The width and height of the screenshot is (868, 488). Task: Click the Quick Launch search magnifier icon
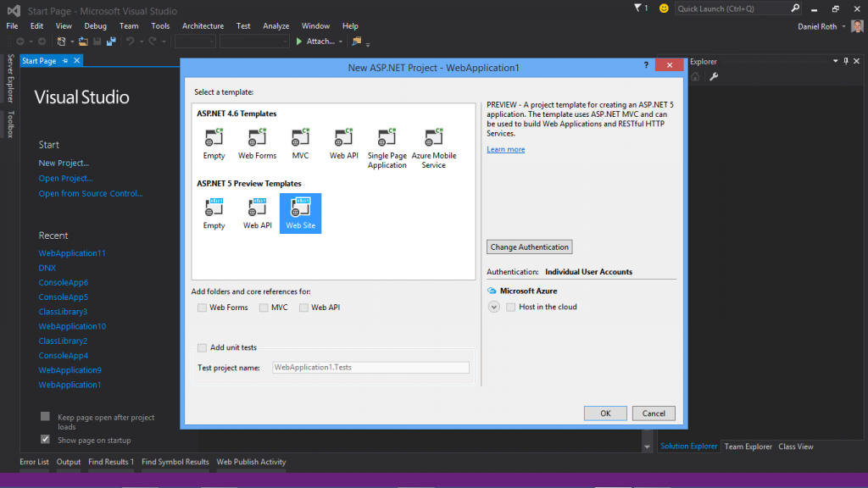pyautogui.click(x=795, y=8)
